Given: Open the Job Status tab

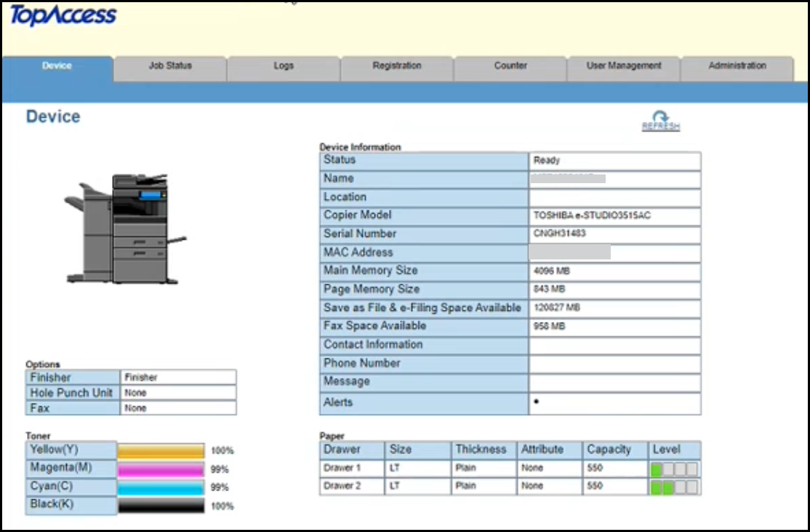Looking at the screenshot, I should coord(170,66).
